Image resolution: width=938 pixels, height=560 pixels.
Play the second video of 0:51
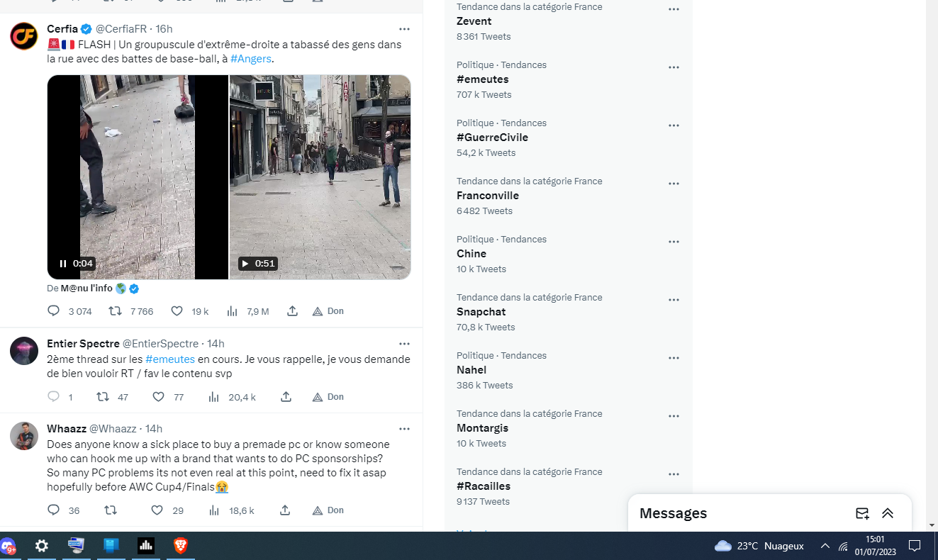pyautogui.click(x=245, y=264)
